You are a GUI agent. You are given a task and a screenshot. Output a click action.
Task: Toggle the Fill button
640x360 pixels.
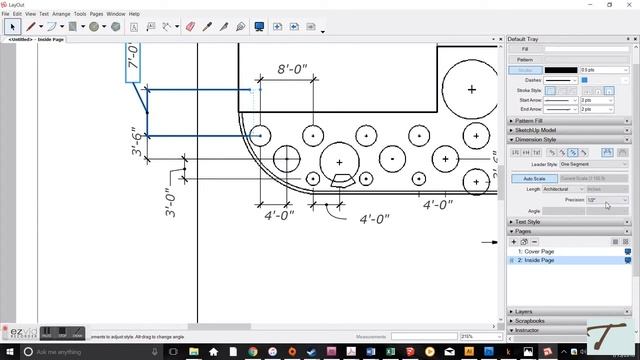pyautogui.click(x=525, y=49)
